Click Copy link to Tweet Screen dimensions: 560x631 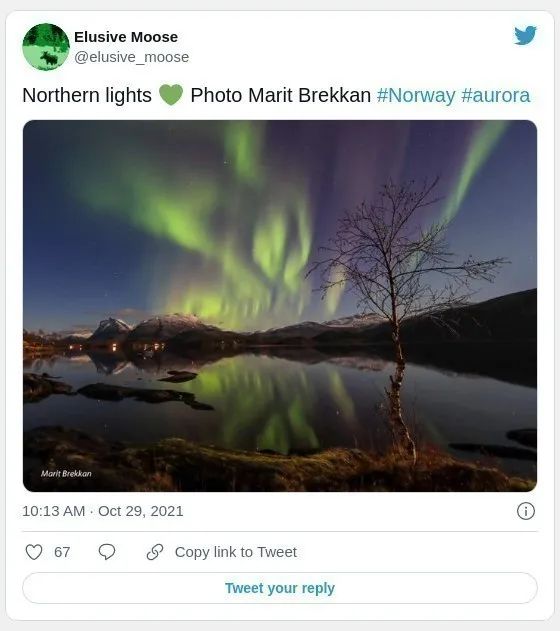point(236,552)
